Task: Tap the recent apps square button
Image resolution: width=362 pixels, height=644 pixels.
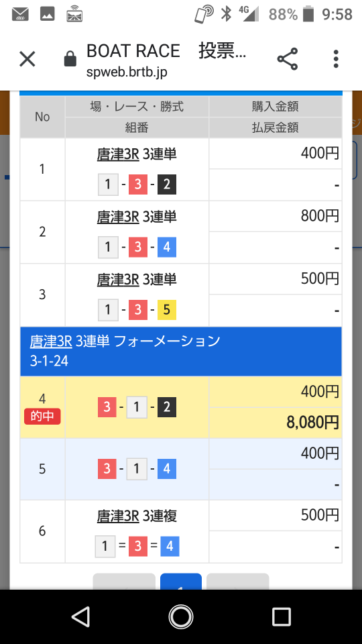Action: pos(282,617)
